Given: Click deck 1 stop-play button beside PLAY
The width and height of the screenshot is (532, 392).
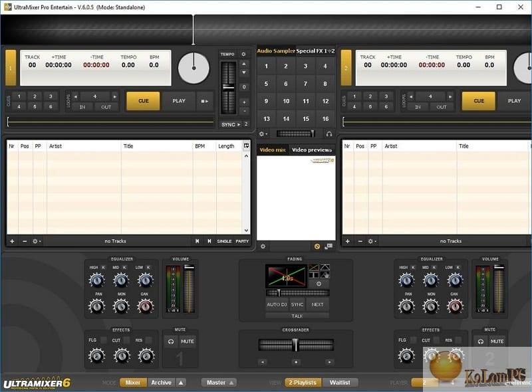Looking at the screenshot, I should coord(205,101).
